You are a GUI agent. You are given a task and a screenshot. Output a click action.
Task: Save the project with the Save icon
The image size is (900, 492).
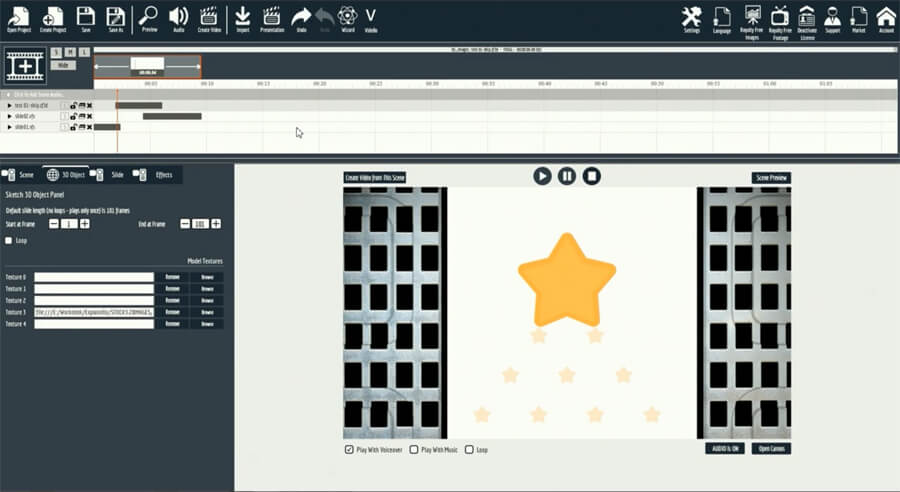click(x=86, y=20)
